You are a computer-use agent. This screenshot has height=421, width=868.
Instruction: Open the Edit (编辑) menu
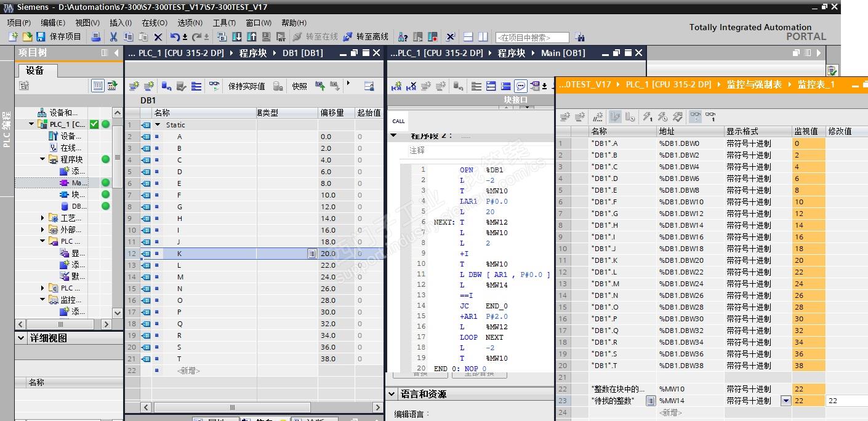53,23
